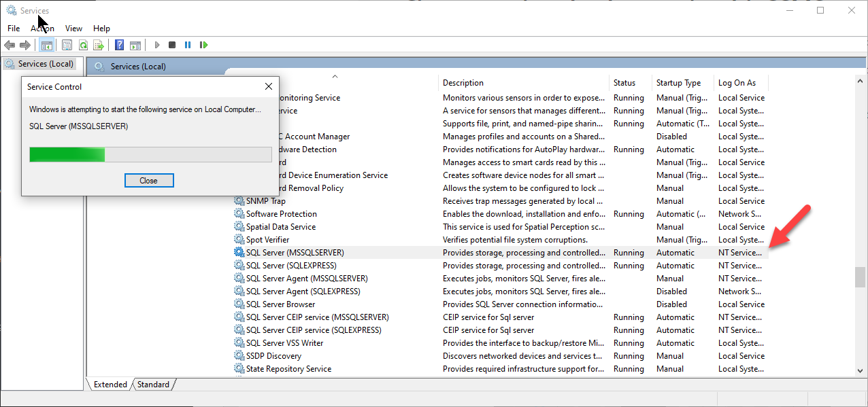868x407 pixels.
Task: Click the Properties toolbar icon
Action: [x=67, y=45]
